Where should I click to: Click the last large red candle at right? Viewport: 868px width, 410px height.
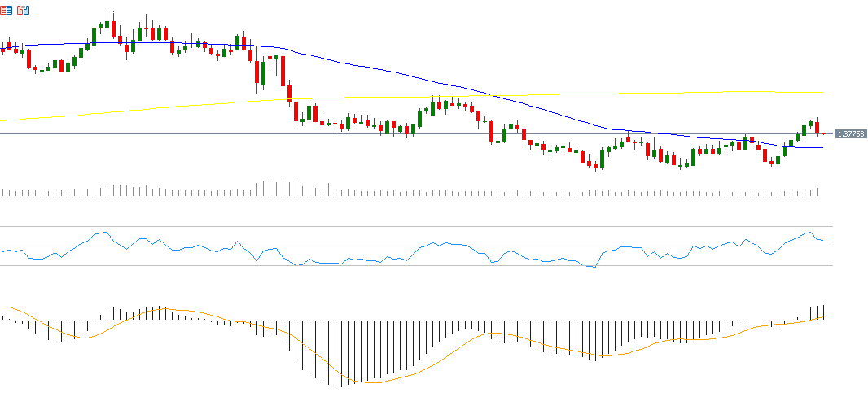click(818, 127)
